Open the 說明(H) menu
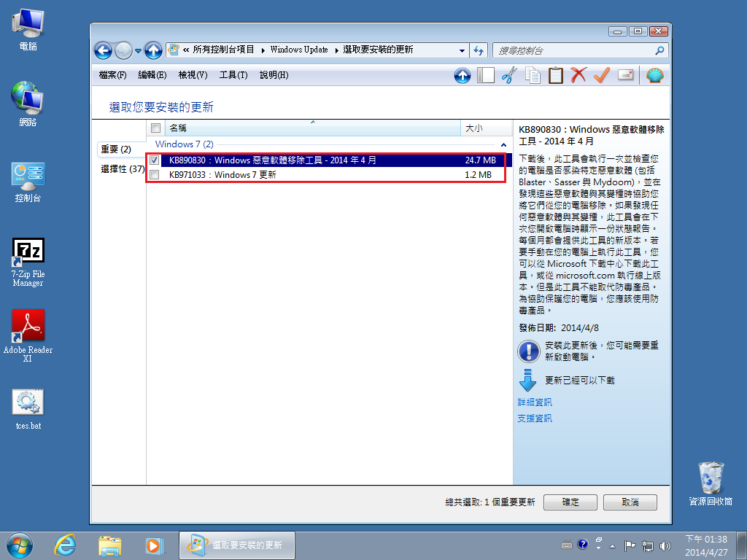The width and height of the screenshot is (747, 560). click(x=274, y=75)
